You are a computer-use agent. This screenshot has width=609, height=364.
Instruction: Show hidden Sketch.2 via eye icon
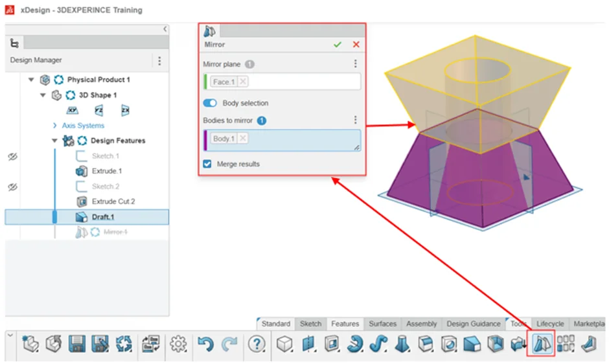pyautogui.click(x=13, y=187)
